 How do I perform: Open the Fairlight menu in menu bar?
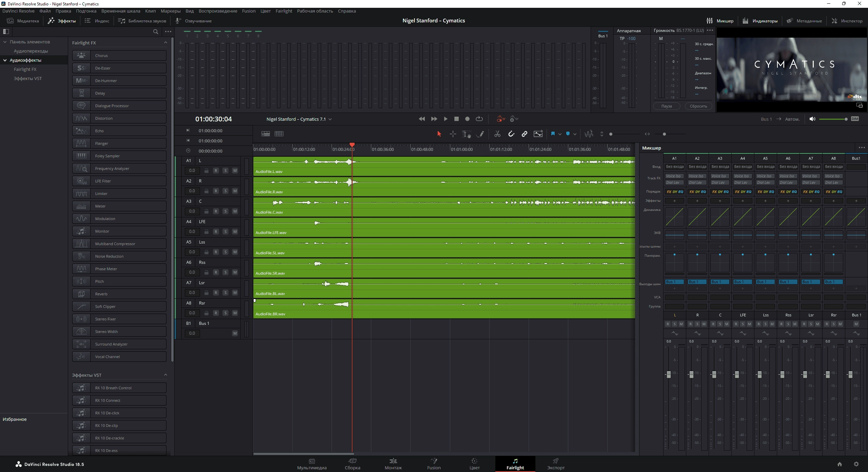[x=284, y=11]
